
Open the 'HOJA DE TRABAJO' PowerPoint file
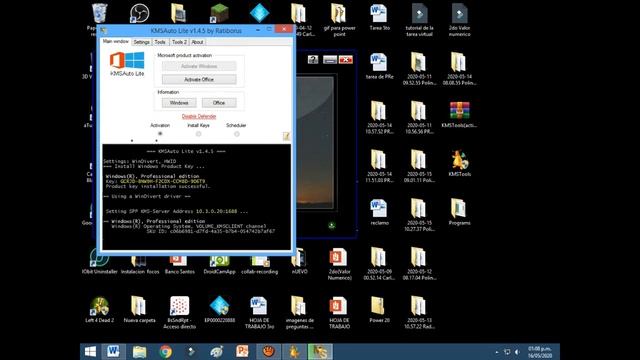(339, 306)
